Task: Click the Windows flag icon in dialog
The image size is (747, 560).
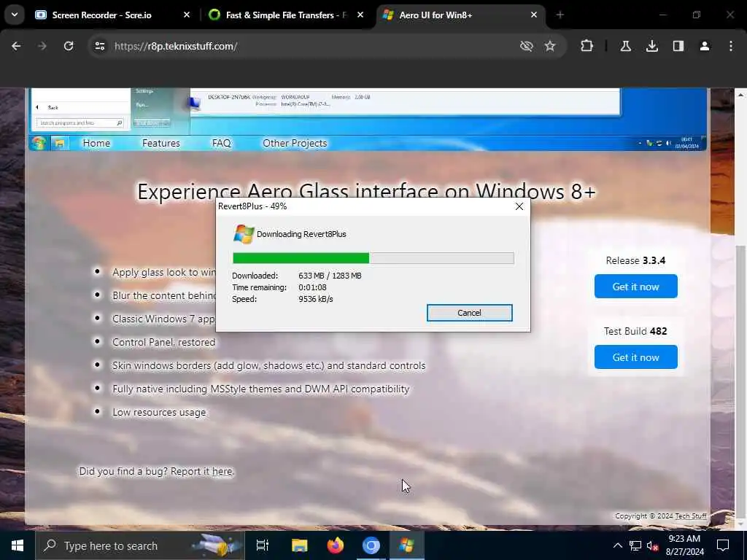Action: pos(244,234)
